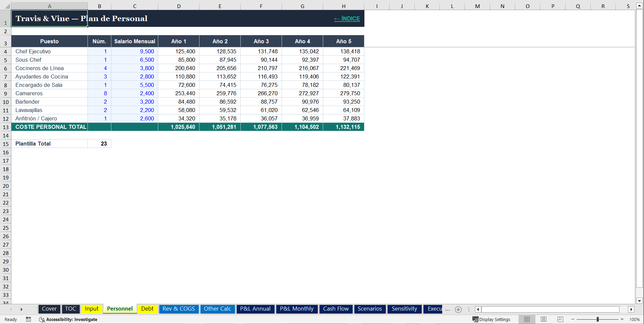Open the Cover sheet tab
This screenshot has width=644, height=324.
(49, 309)
